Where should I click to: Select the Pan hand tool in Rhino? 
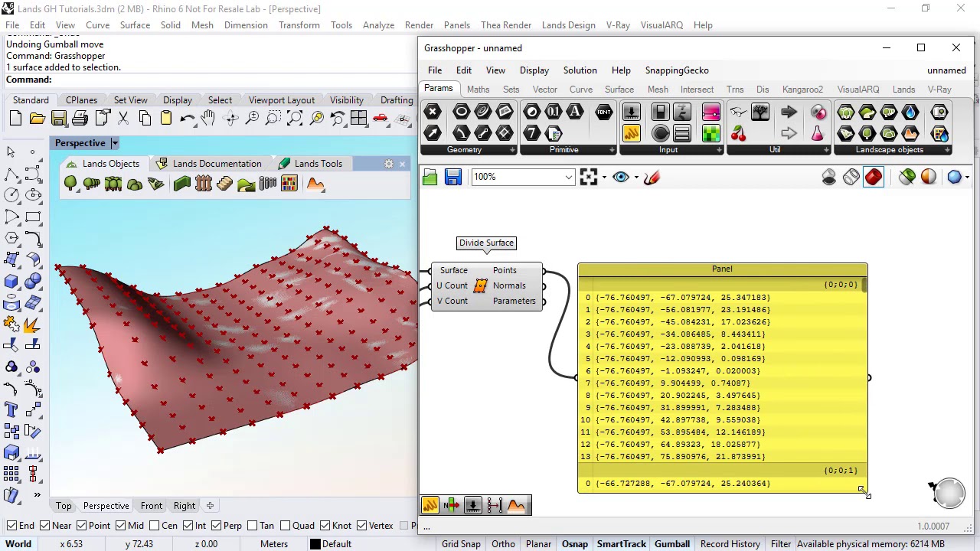click(208, 119)
